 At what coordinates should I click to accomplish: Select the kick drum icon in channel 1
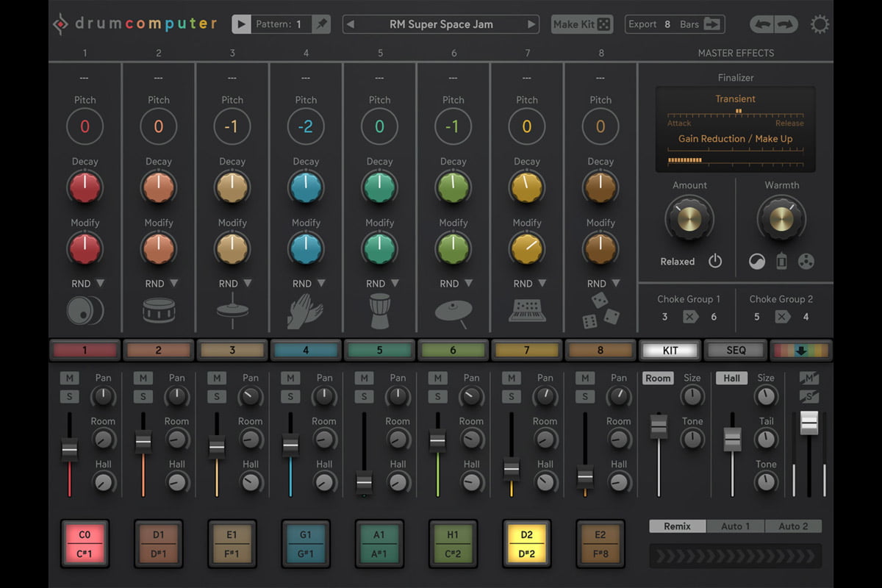(x=85, y=311)
